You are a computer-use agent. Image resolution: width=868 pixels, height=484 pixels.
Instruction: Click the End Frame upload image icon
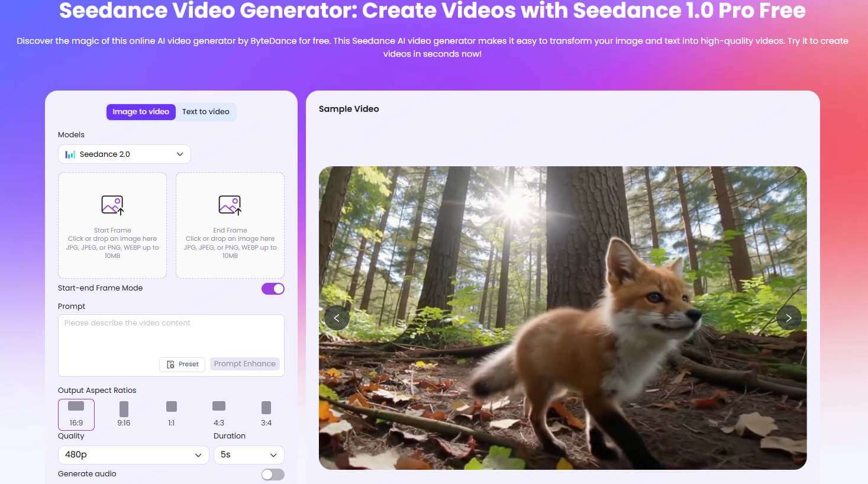click(230, 205)
